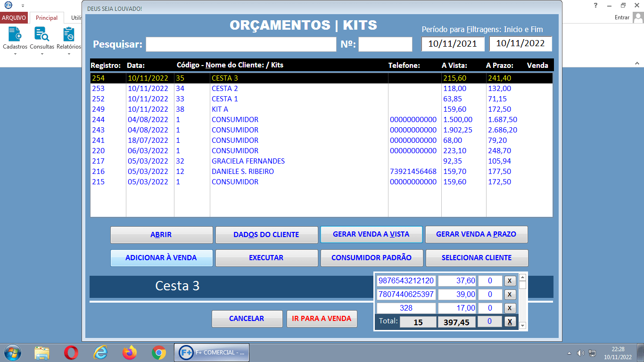644x362 pixels.
Task: Expand the Relatórios dropdown arrow
Action: point(69,54)
